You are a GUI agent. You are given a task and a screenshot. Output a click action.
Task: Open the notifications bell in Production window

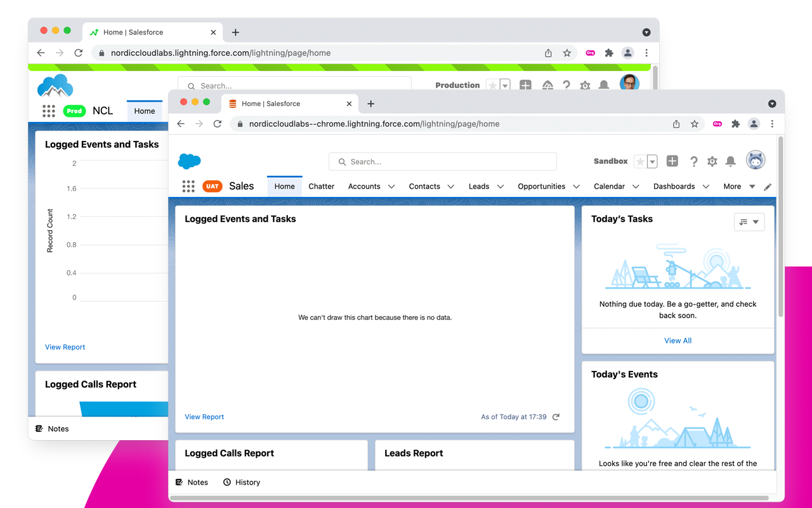[x=604, y=85]
